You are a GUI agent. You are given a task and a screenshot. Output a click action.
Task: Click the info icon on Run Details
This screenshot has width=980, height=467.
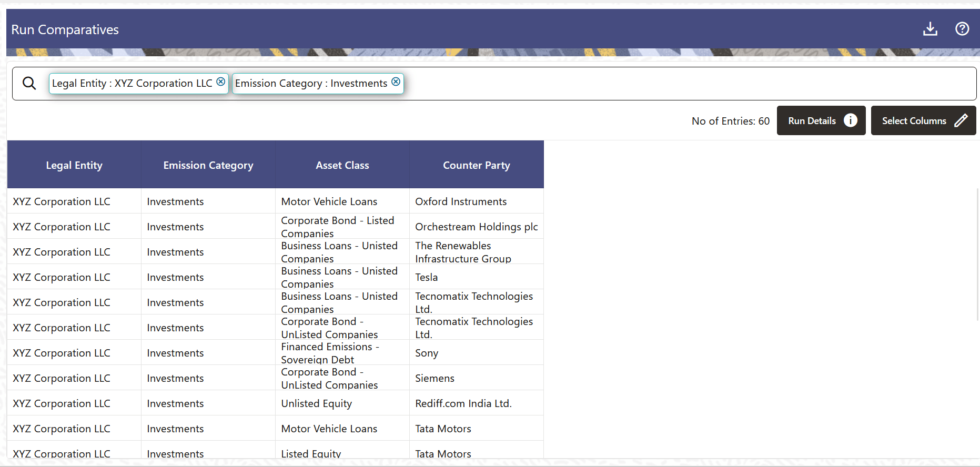[851, 120]
